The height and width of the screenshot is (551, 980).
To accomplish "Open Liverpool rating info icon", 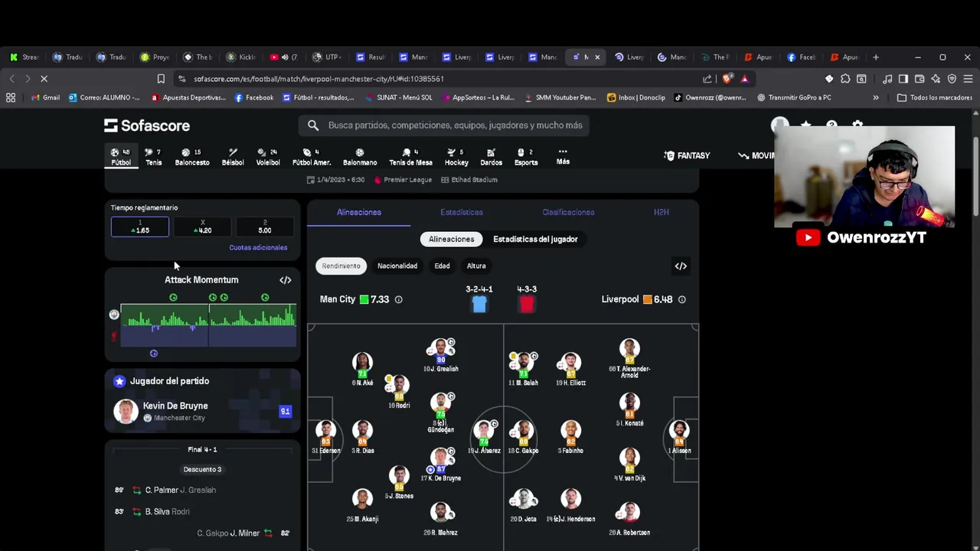I will [x=681, y=300].
